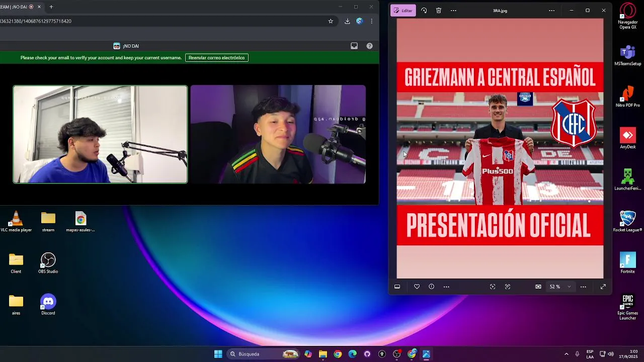The image size is (644, 362).
Task: Click the zoom to fit photo icon
Action: tap(538, 287)
